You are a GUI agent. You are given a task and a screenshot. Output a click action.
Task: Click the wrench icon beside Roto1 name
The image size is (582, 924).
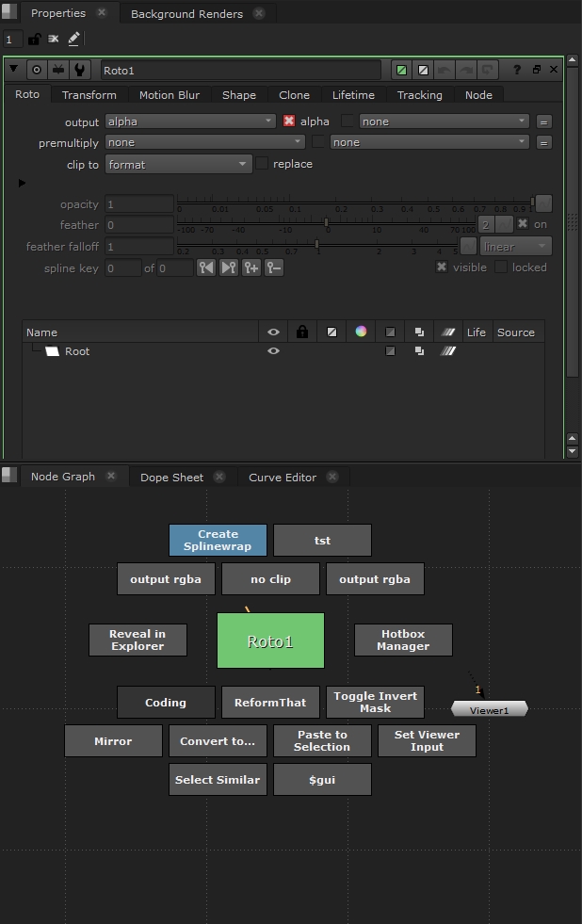click(80, 70)
